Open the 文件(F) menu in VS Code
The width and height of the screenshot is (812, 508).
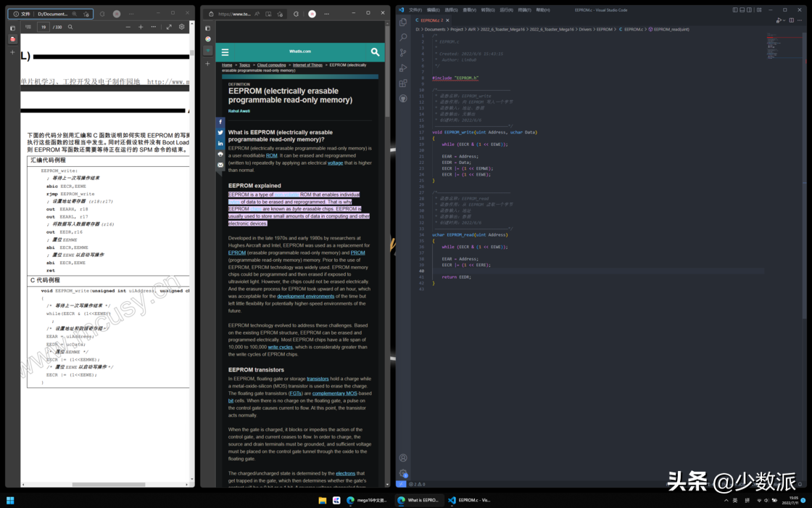point(415,10)
